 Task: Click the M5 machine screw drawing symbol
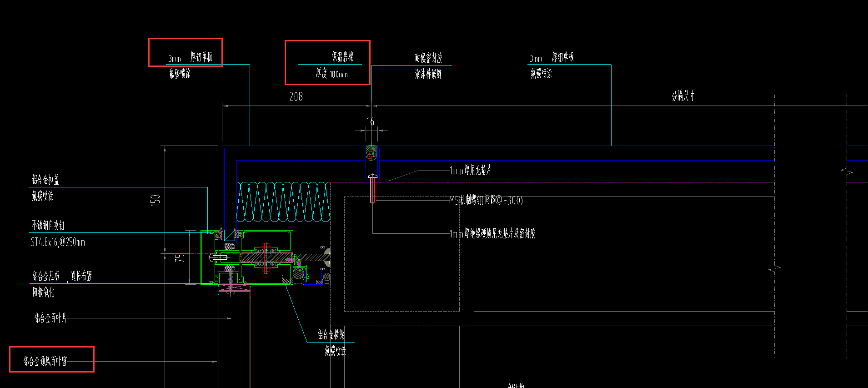[372, 188]
